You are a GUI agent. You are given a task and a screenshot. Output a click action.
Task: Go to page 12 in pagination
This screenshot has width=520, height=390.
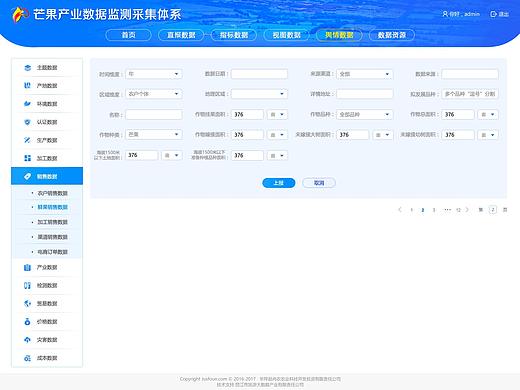point(458,210)
